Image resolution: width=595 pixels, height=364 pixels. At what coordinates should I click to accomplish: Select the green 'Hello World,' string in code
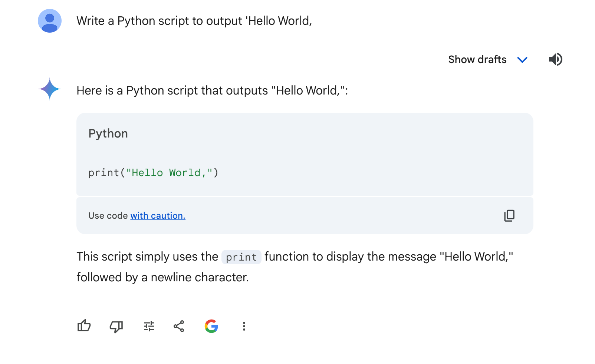point(169,172)
